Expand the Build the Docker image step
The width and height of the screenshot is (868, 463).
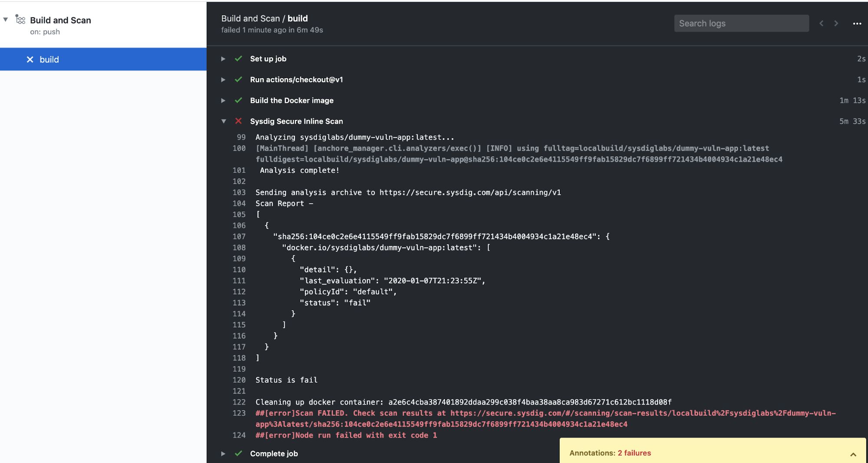[x=223, y=100]
